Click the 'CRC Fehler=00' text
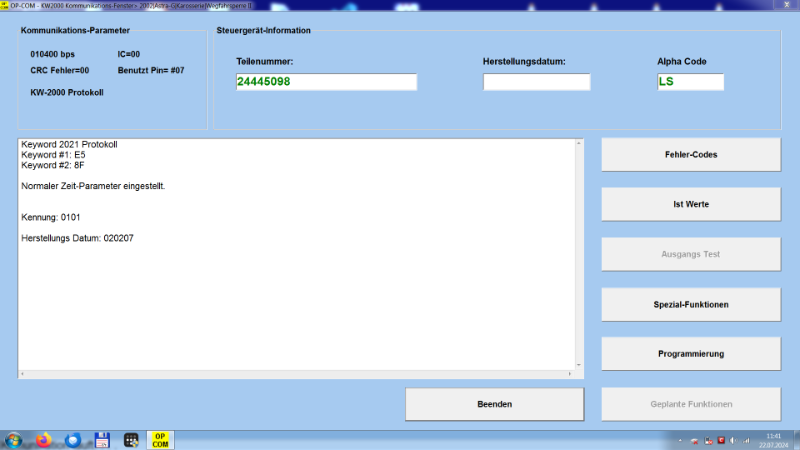 (x=59, y=70)
